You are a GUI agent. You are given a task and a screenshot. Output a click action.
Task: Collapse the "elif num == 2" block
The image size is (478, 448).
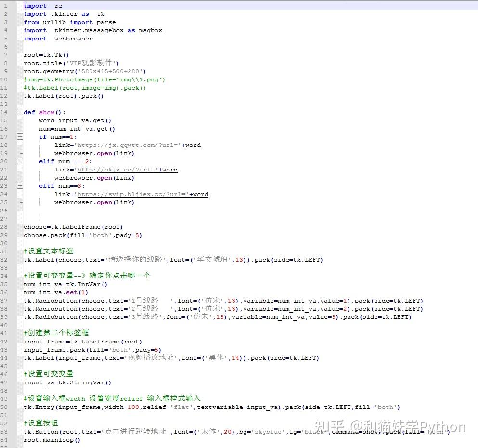click(x=20, y=161)
